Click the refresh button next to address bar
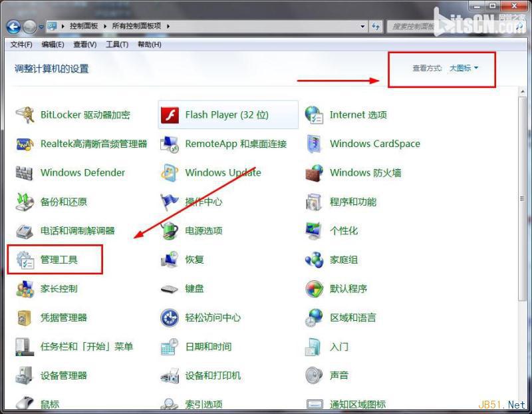532x414 pixels. click(x=376, y=26)
